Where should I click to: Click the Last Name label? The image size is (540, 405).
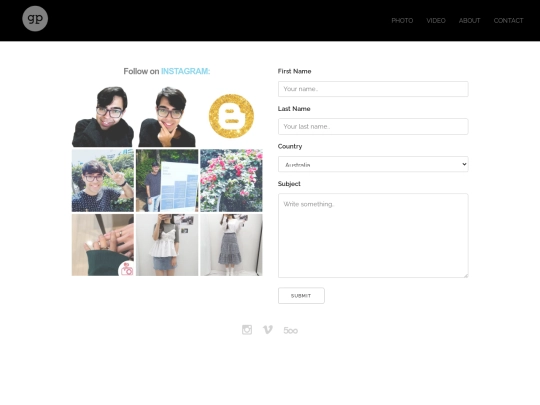[x=294, y=109]
